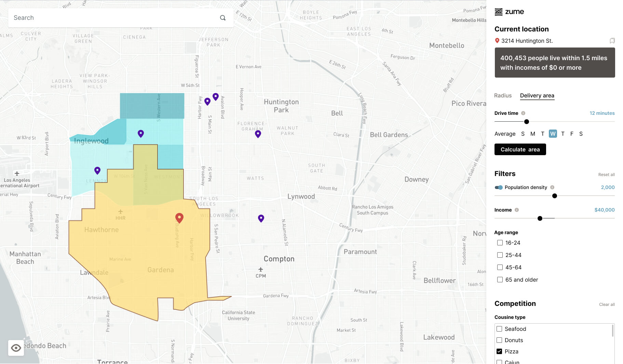Click the Lakewood map label
This screenshot has width=623, height=364.
click(439, 337)
